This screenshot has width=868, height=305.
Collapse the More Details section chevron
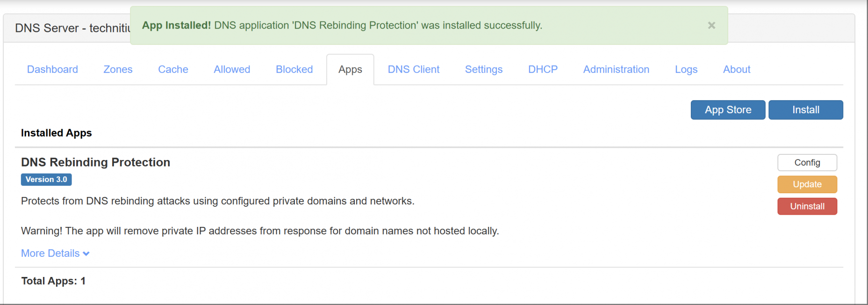pyautogui.click(x=86, y=253)
